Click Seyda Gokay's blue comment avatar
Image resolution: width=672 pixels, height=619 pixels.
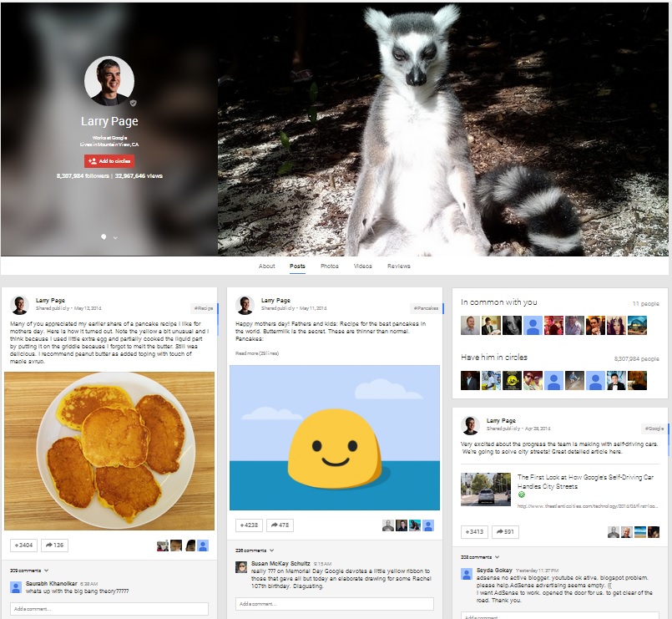pyautogui.click(x=467, y=574)
